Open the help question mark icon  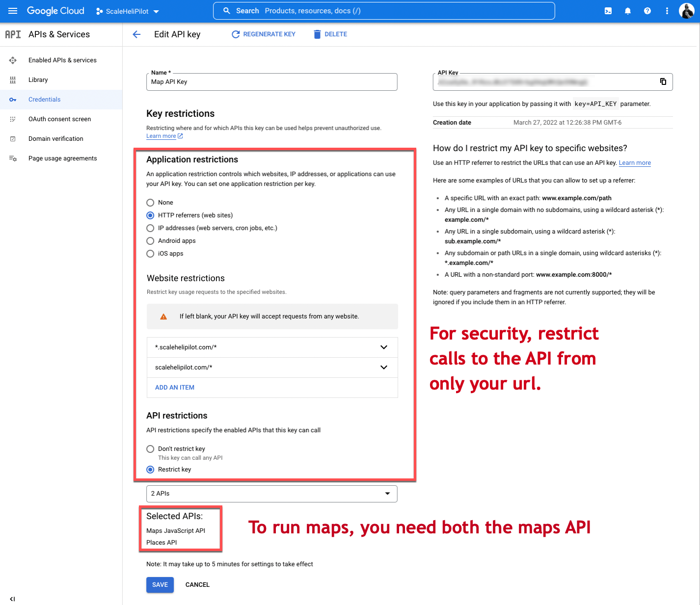tap(647, 11)
